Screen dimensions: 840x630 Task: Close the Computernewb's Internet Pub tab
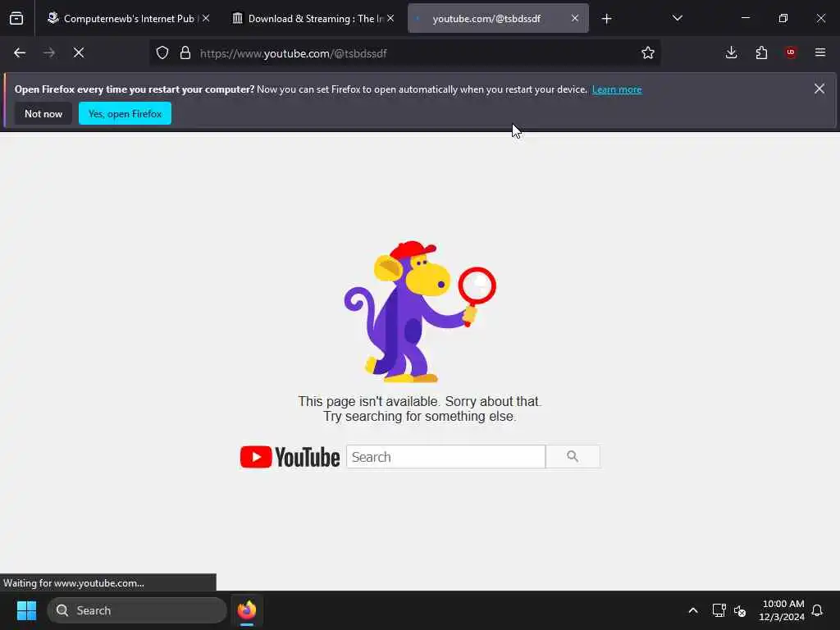click(x=206, y=18)
